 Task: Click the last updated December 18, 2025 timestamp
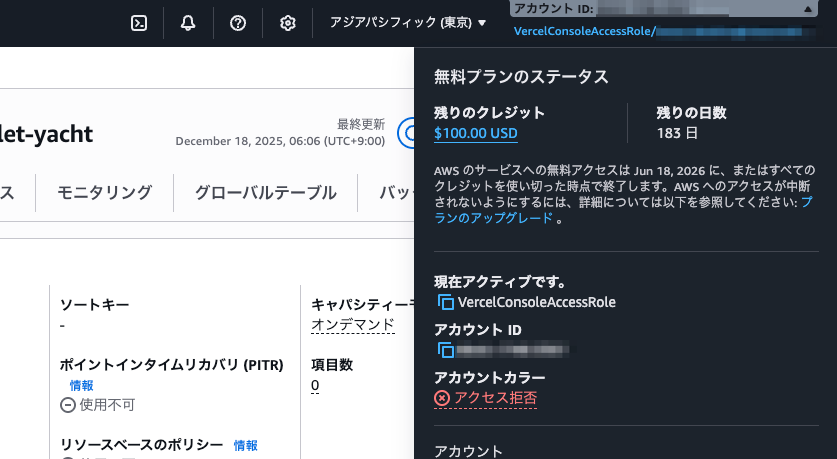280,141
